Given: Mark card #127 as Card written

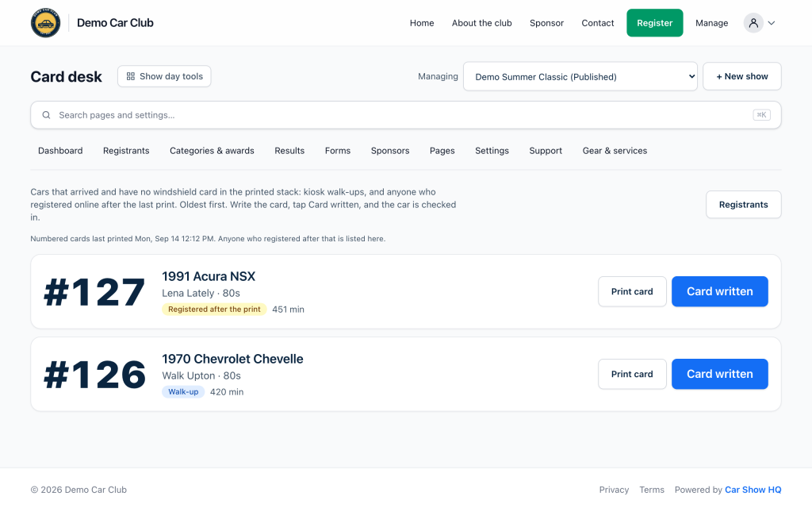Looking at the screenshot, I should click(x=719, y=291).
